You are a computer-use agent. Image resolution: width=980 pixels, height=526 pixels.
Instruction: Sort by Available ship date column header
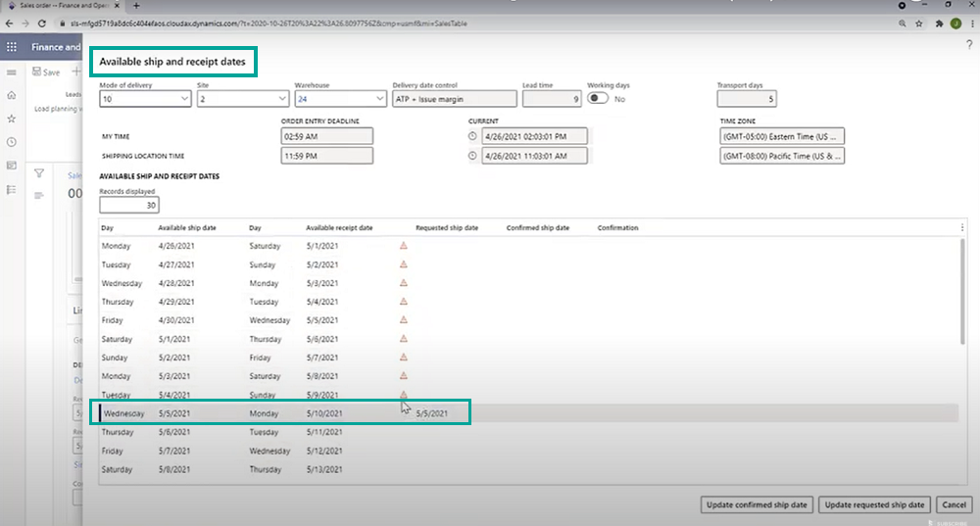click(x=187, y=228)
